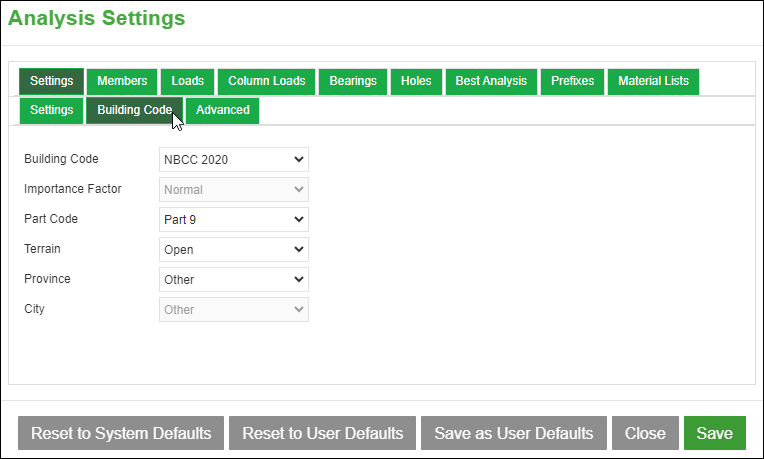The height and width of the screenshot is (459, 764).
Task: Select the Bearings tab
Action: pyautogui.click(x=353, y=81)
